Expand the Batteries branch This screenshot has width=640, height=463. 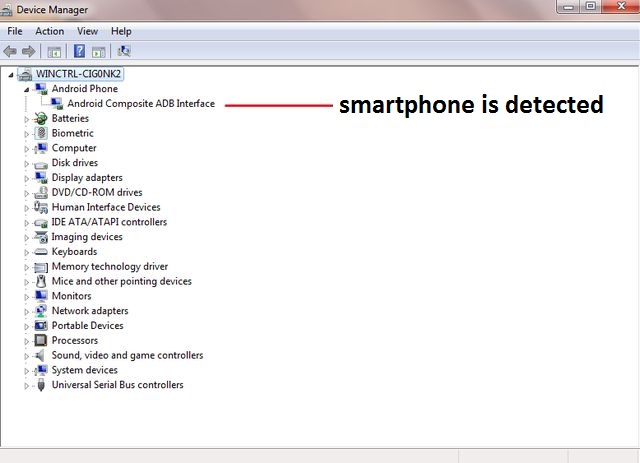[x=27, y=119]
